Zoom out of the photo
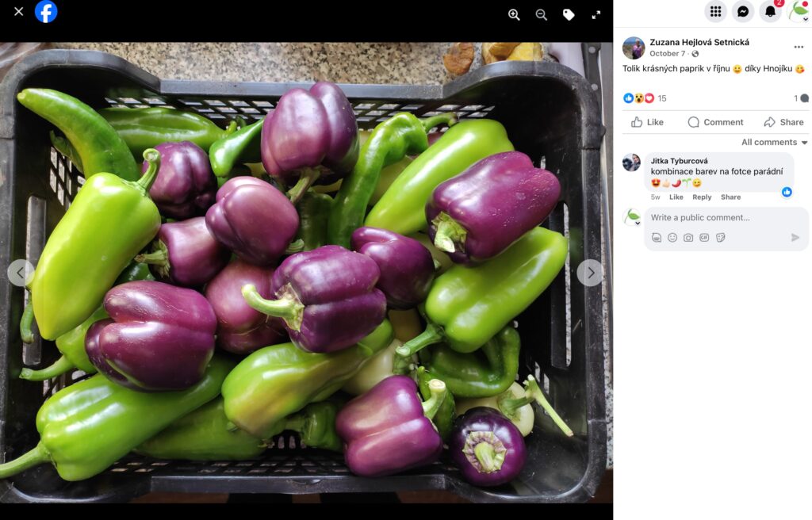The height and width of the screenshot is (520, 812). click(541, 15)
